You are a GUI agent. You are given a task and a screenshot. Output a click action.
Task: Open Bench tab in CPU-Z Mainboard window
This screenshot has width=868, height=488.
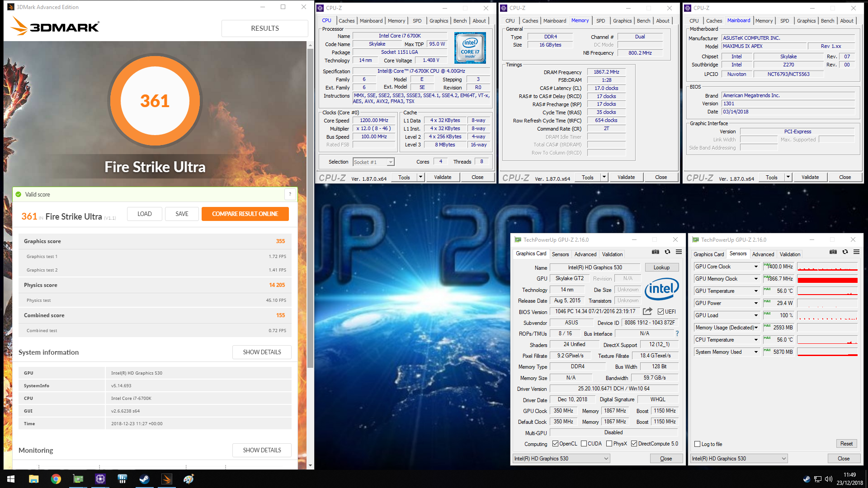point(827,21)
